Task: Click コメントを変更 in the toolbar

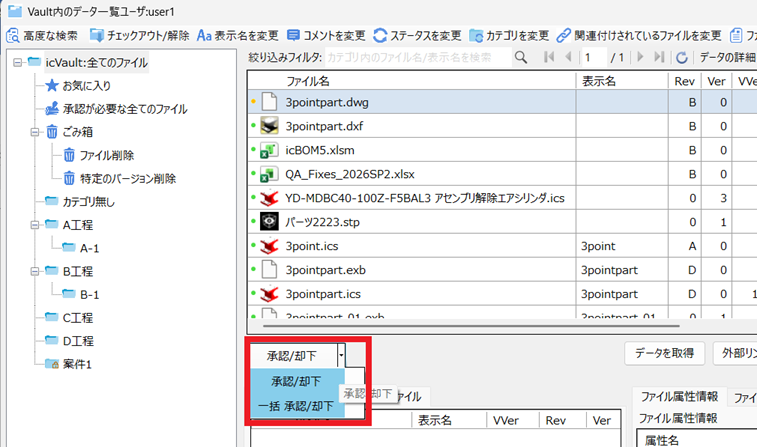Action: [326, 36]
